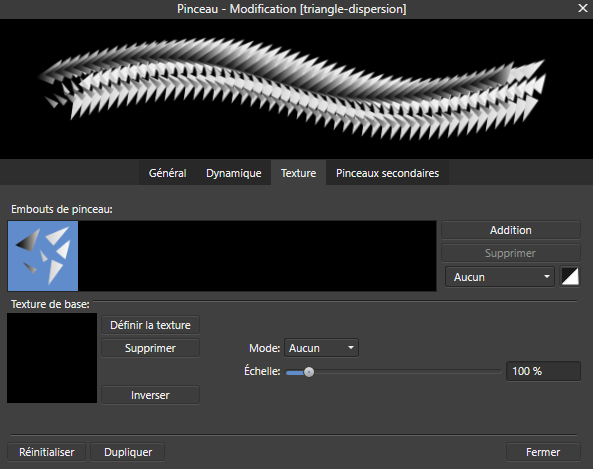
Task: Switch to the Général tab
Action: tap(167, 173)
